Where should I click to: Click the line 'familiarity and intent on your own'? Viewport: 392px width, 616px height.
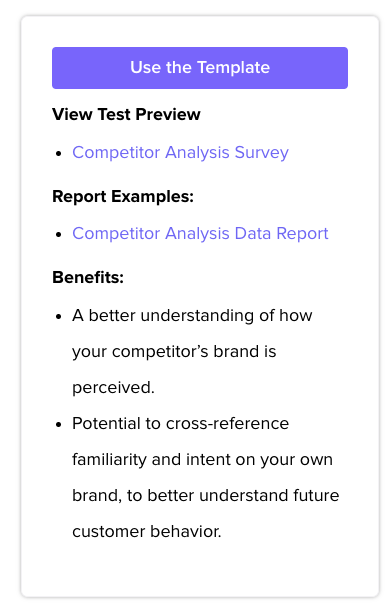tap(202, 460)
